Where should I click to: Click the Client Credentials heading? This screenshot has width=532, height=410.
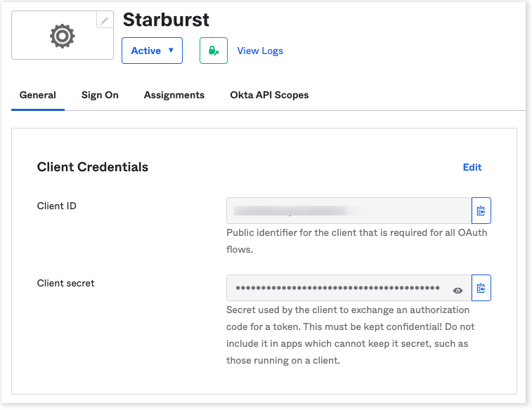tap(93, 167)
